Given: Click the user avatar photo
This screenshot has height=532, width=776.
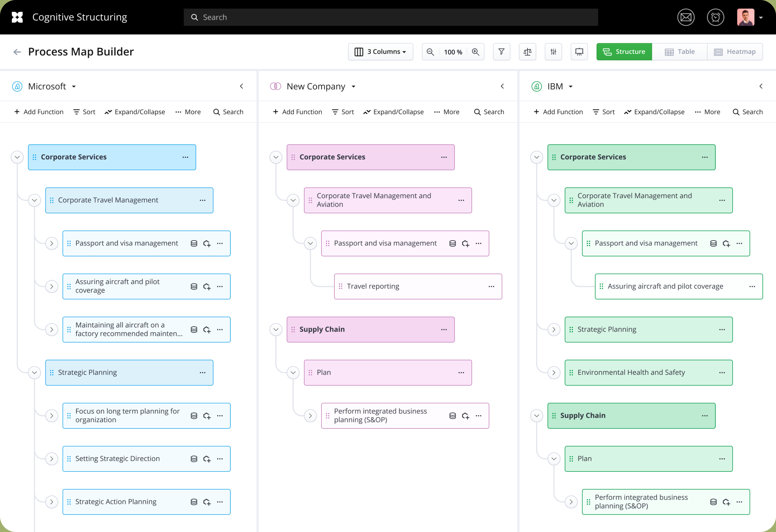Looking at the screenshot, I should [746, 17].
